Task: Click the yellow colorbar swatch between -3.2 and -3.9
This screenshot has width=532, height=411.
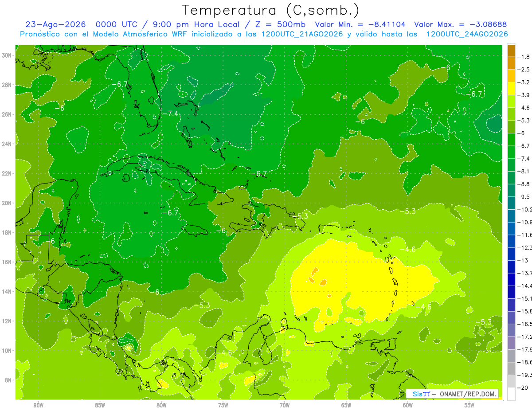Action: [511, 89]
